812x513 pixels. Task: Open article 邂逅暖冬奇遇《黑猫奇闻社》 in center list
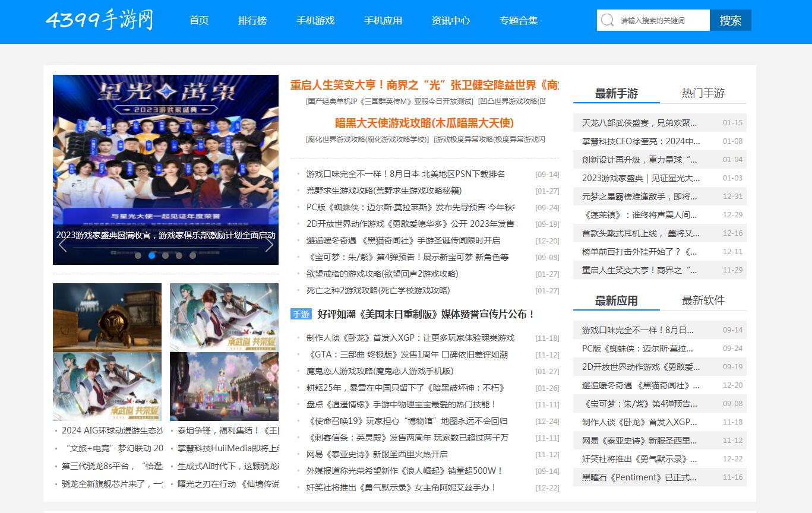403,240
